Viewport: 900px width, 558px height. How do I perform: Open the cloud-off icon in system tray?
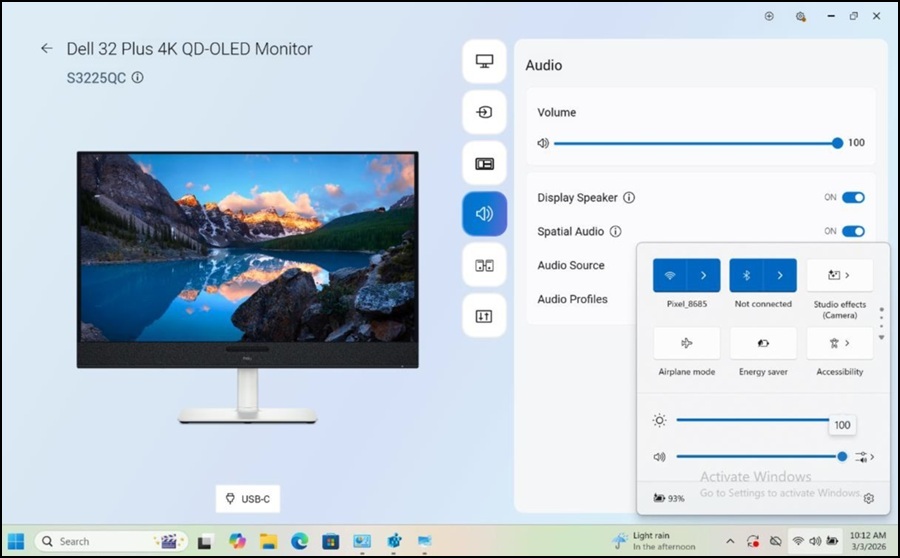[775, 541]
